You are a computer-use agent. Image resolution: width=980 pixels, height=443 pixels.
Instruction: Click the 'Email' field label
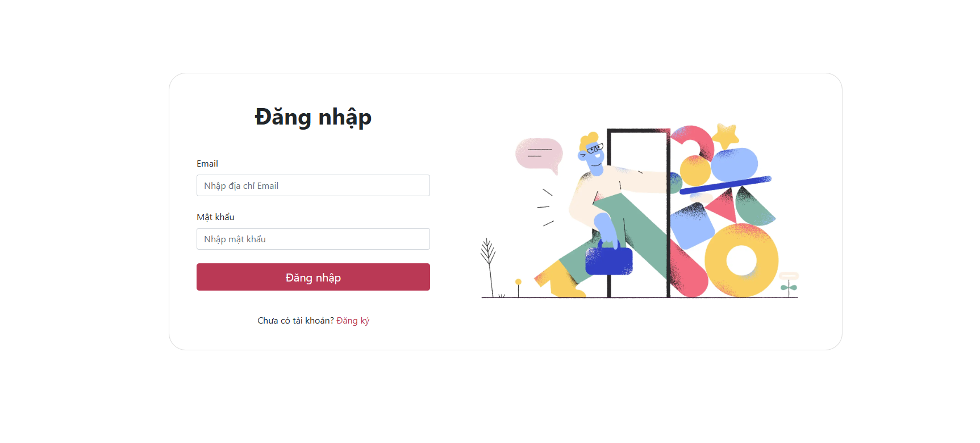click(x=207, y=163)
